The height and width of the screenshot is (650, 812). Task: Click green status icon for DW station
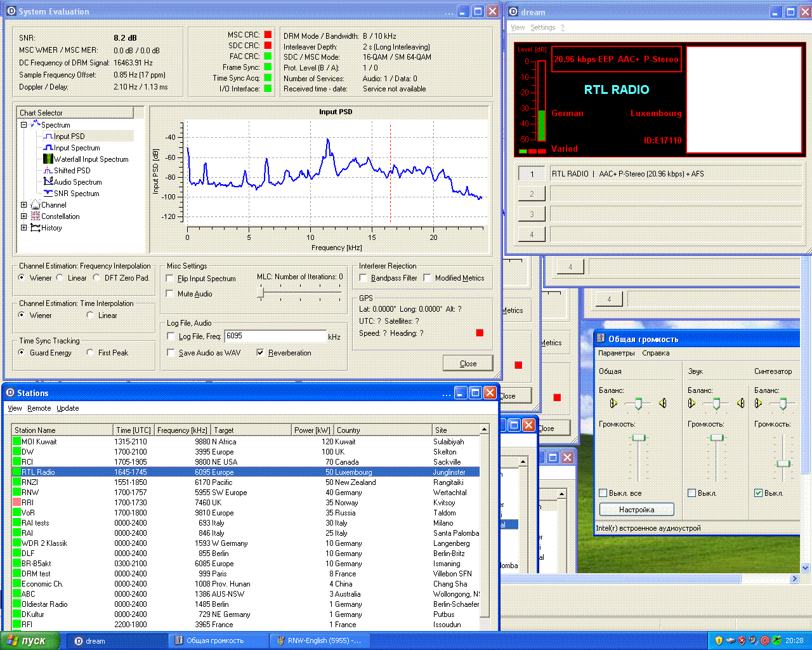tap(16, 452)
